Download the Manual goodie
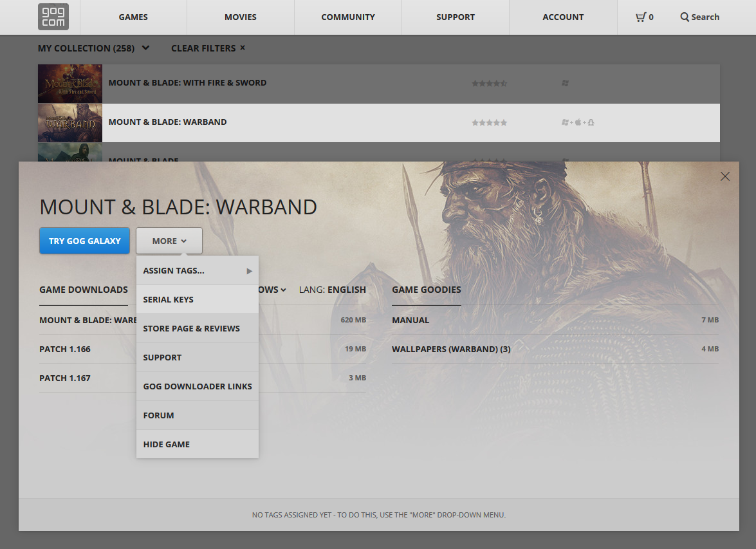This screenshot has height=549, width=756. click(x=410, y=321)
